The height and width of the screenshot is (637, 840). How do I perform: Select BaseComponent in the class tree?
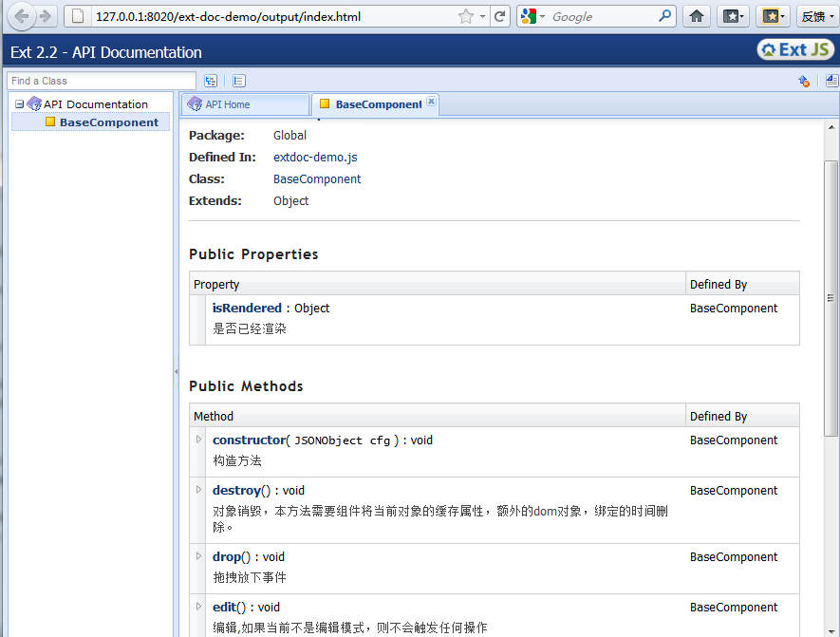tap(109, 122)
